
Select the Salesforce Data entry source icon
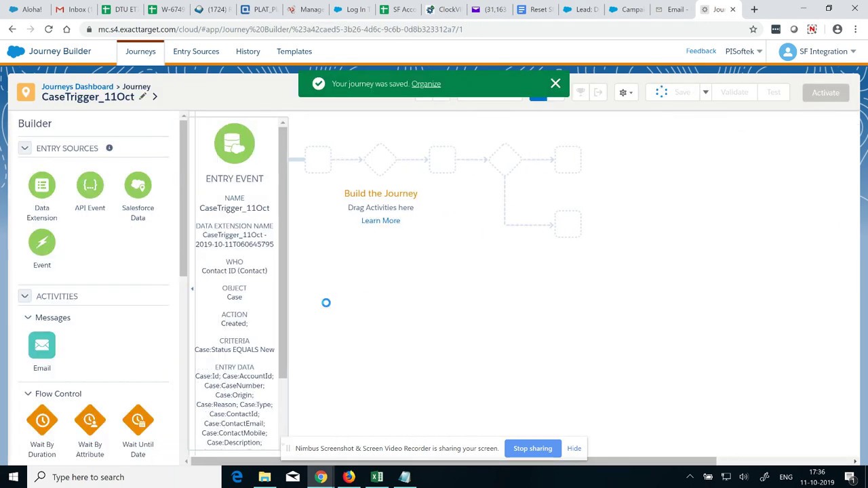pos(138,185)
